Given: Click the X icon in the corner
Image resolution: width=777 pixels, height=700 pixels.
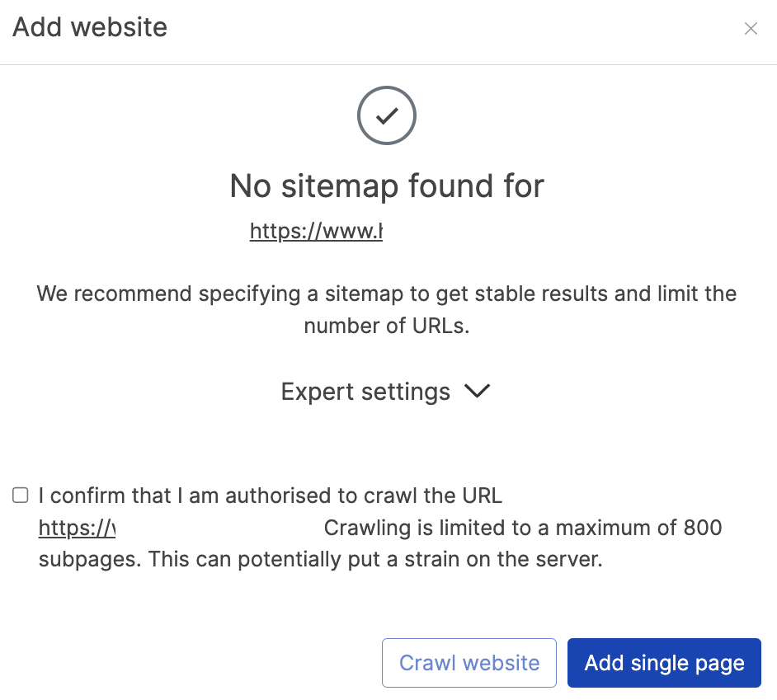Looking at the screenshot, I should (x=751, y=28).
